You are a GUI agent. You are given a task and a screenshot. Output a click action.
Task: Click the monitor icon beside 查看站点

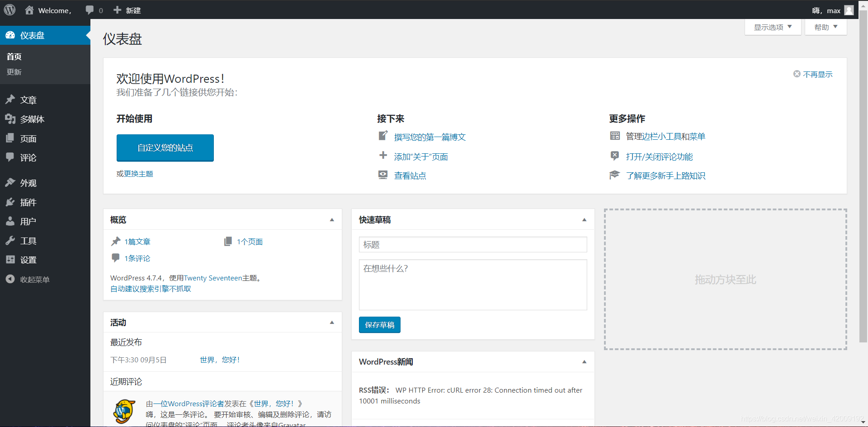[x=383, y=175]
